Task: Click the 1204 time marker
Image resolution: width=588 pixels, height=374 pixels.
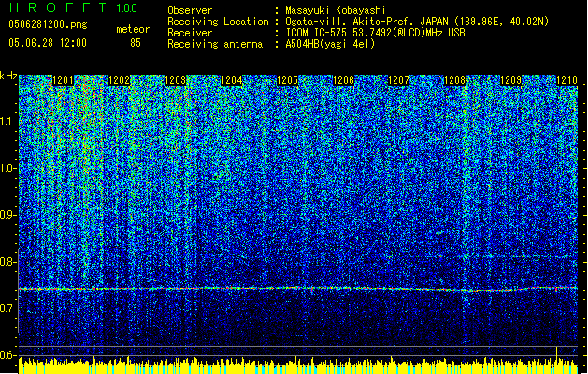Action: tap(232, 80)
